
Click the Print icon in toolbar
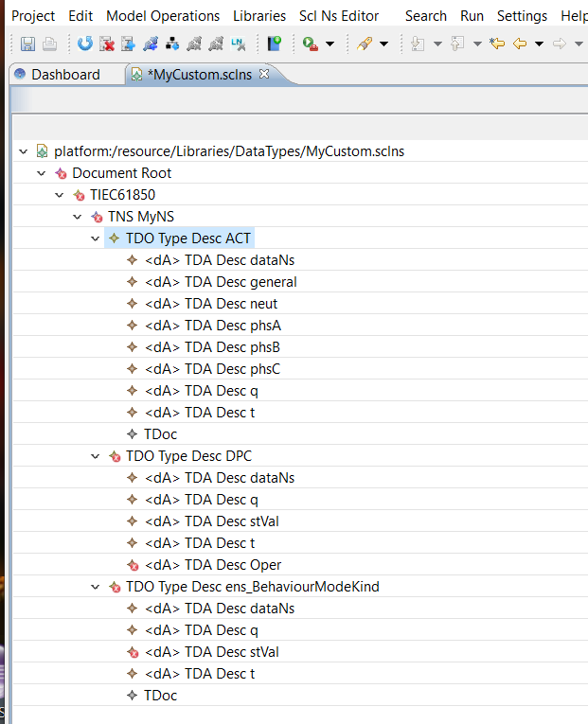pyautogui.click(x=49, y=44)
